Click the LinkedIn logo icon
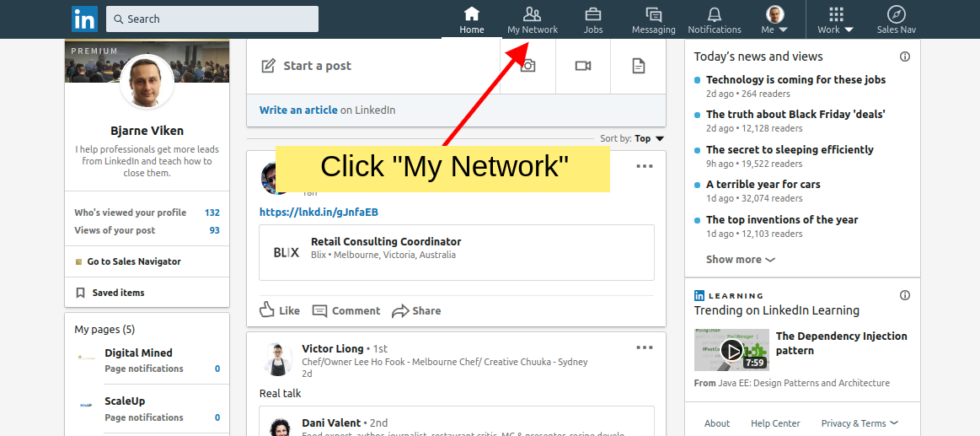980x436 pixels. [83, 19]
